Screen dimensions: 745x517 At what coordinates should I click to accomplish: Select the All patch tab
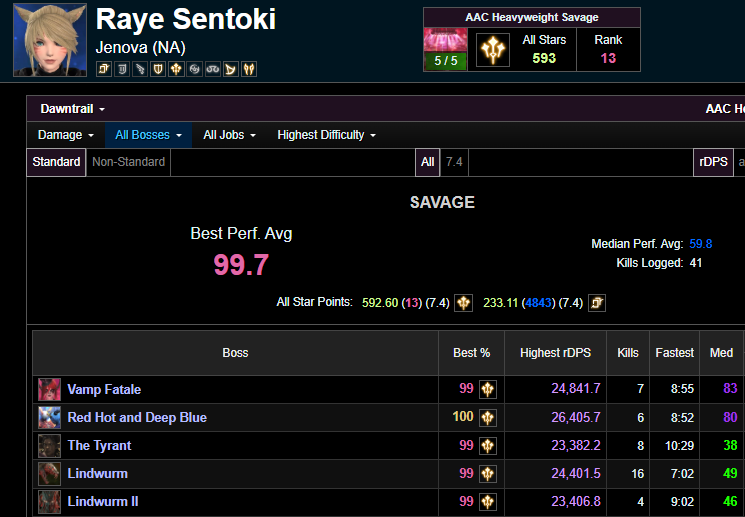tap(428, 162)
